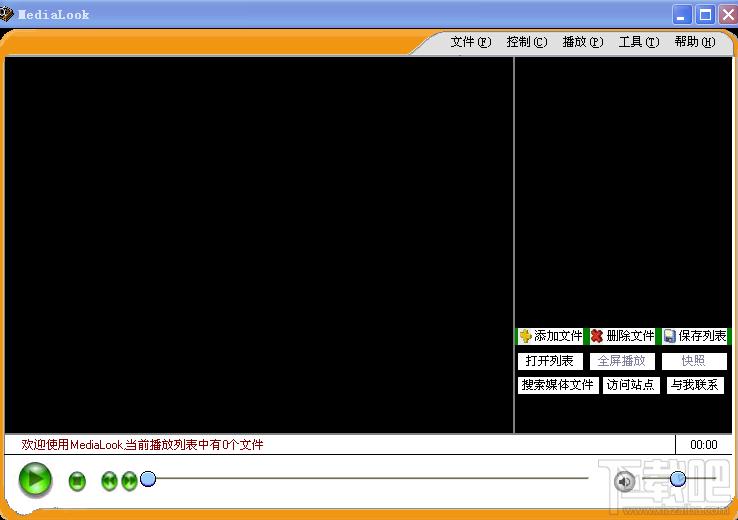Image resolution: width=738 pixels, height=520 pixels.
Task: Click the 打开列表 button
Action: [550, 361]
